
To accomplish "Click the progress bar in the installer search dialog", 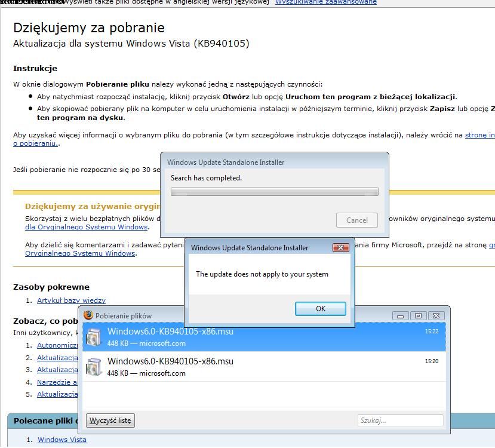I will pyautogui.click(x=274, y=192).
